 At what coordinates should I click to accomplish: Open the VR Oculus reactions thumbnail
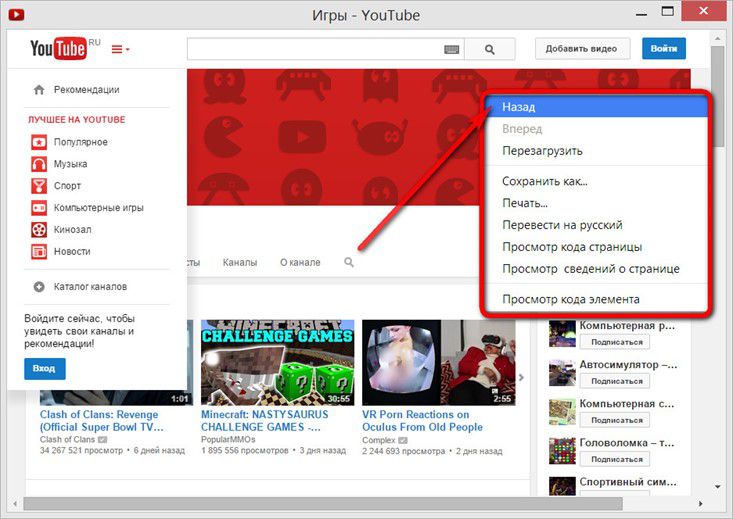click(x=438, y=362)
